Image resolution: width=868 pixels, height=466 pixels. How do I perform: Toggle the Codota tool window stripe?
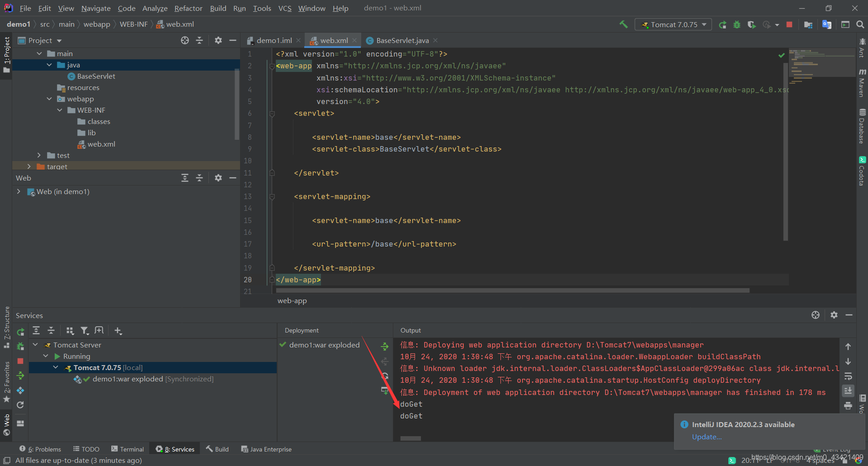click(x=863, y=171)
